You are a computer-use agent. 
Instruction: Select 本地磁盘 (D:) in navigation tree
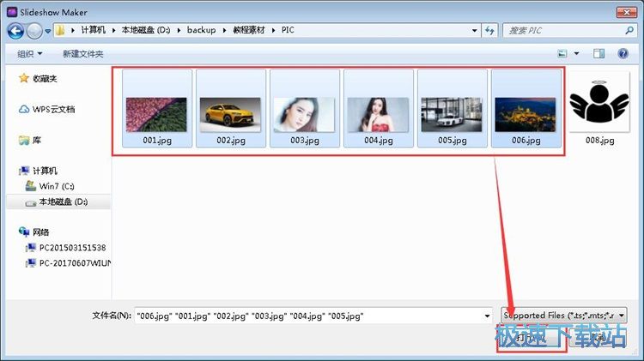point(64,202)
